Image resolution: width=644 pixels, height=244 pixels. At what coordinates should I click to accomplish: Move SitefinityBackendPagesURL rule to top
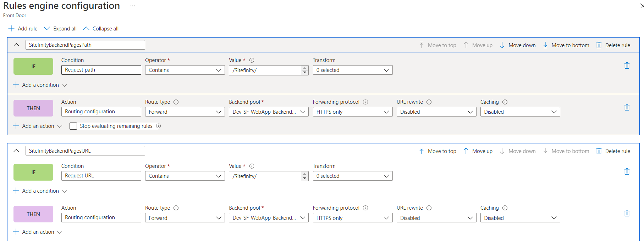pos(437,151)
